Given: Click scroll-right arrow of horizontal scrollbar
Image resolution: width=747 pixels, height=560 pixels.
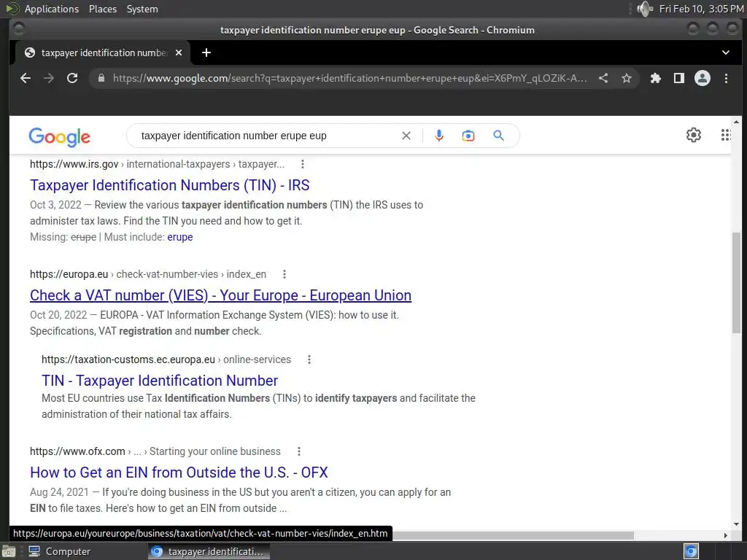Looking at the screenshot, I should coord(726,536).
